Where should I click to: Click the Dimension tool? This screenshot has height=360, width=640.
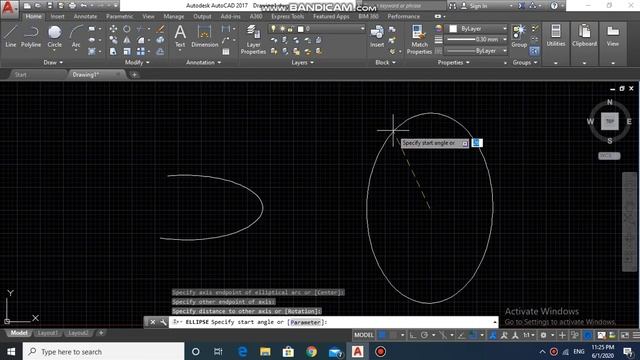(204, 36)
